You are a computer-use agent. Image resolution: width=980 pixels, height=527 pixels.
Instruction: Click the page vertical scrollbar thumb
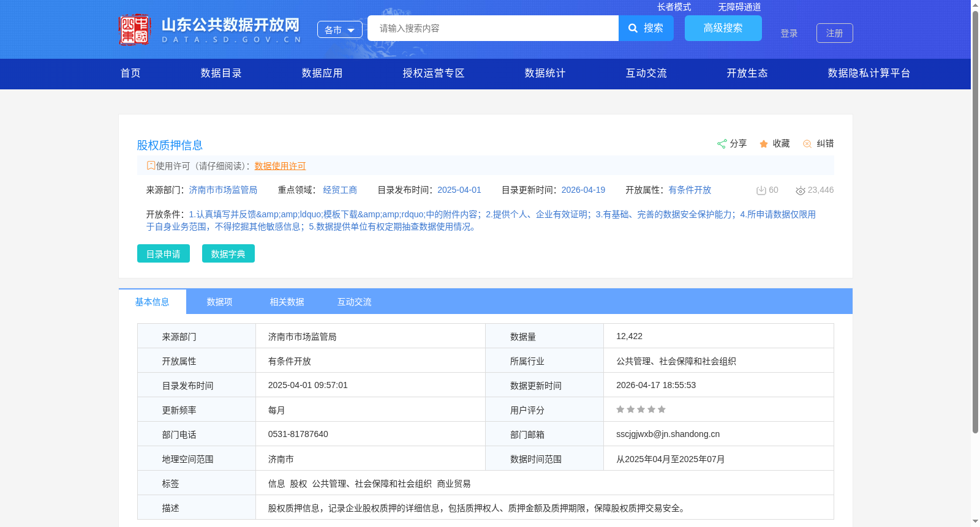click(975, 222)
